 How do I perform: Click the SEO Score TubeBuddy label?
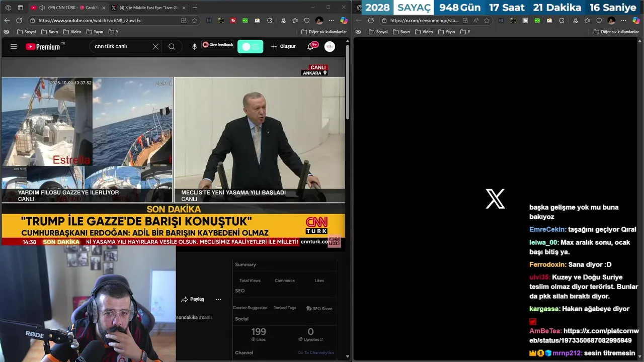coord(319,308)
